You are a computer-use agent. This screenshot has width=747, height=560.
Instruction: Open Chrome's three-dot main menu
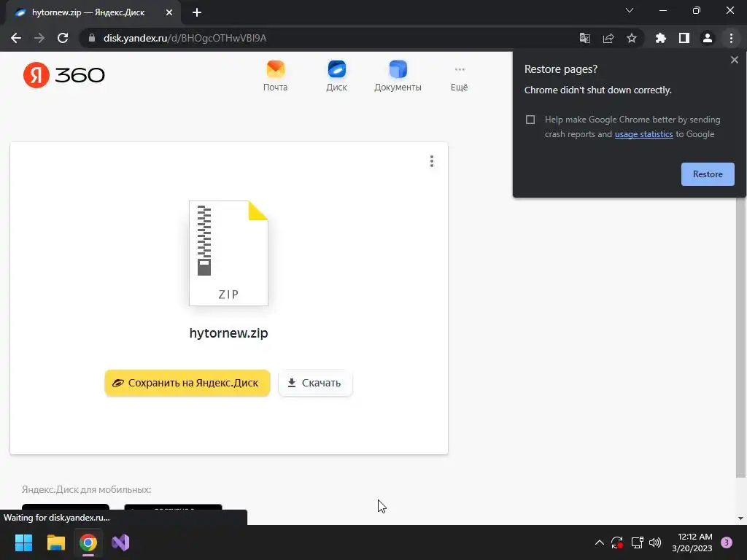coord(731,38)
